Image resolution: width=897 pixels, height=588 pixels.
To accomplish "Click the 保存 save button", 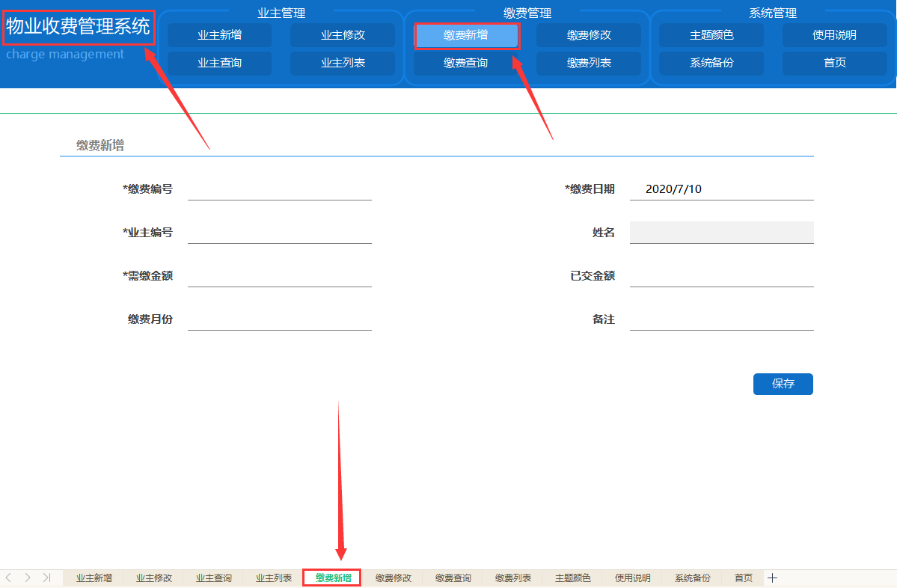I will (x=783, y=384).
